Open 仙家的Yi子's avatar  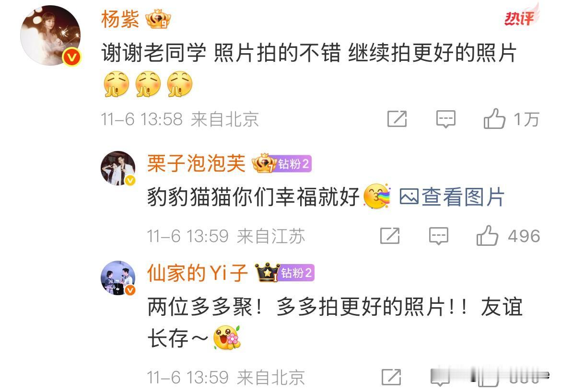(118, 278)
